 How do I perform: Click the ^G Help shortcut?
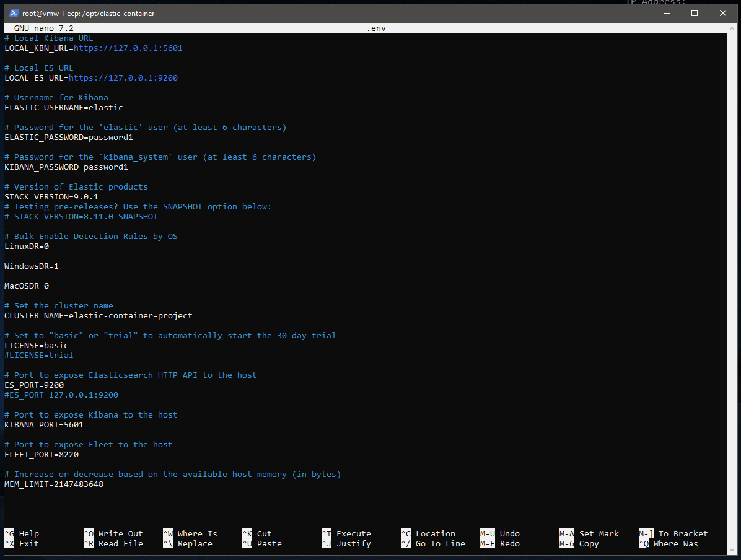(x=22, y=533)
